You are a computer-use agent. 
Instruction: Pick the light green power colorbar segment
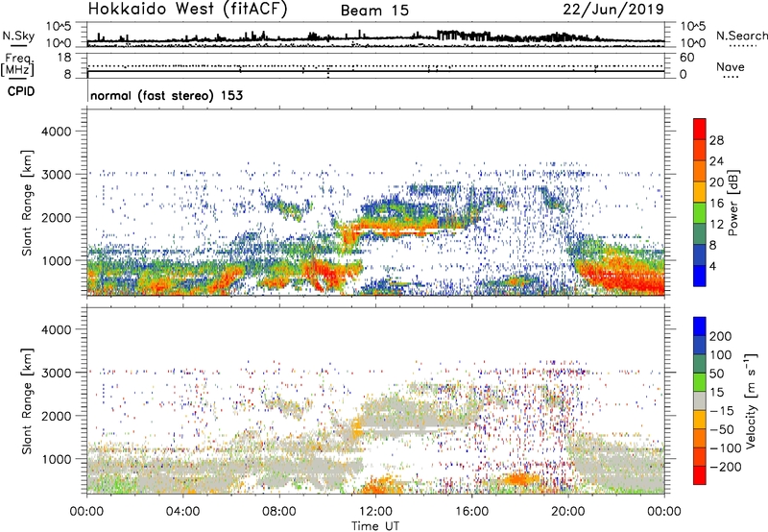(x=700, y=212)
